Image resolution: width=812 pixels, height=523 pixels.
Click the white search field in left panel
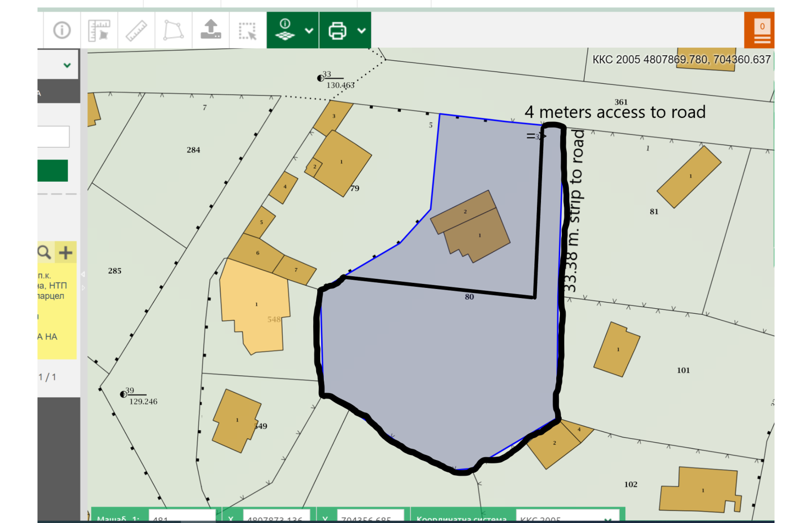coord(53,137)
